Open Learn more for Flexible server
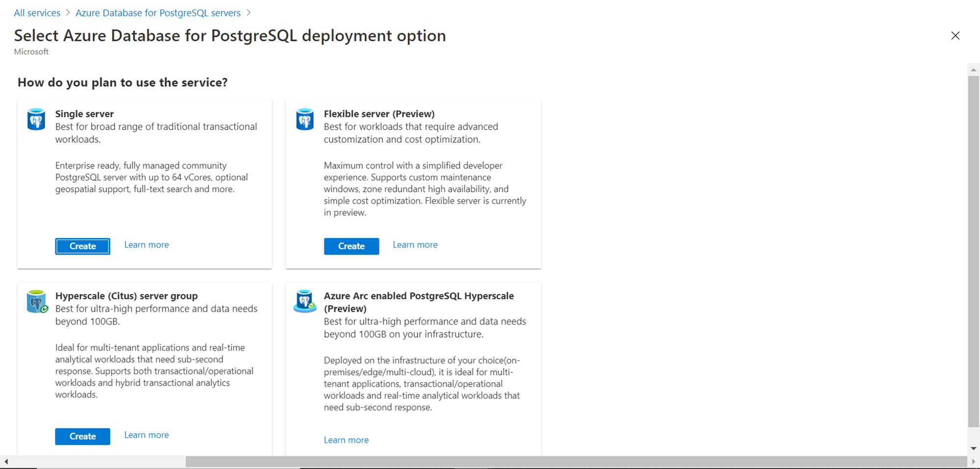The image size is (980, 469). 415,245
